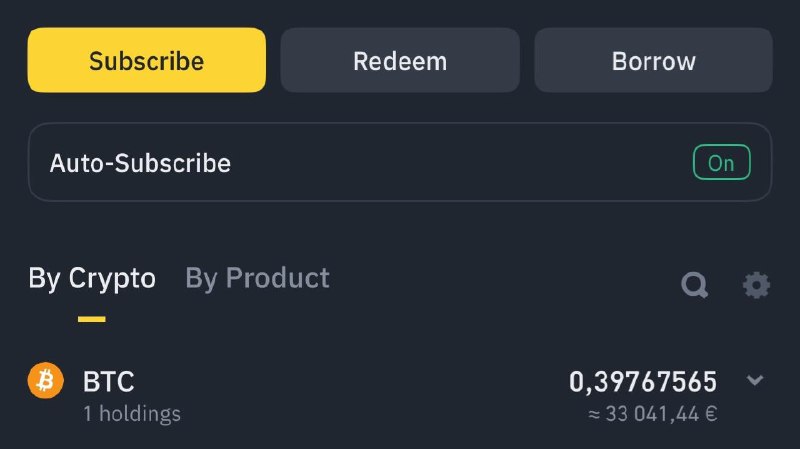
Task: Select the BTC ticker name
Action: [109, 382]
